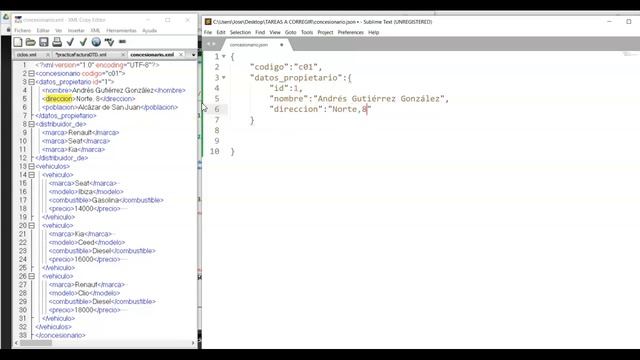Open Tools menu in Sublime Text

coord(307,32)
